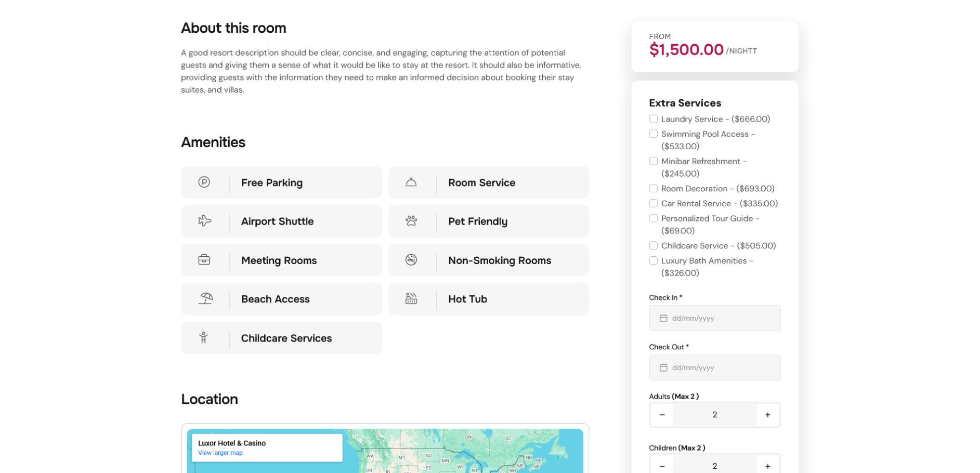Click the Childcare Services child icon
Screen dimensions: 980x473
tap(204, 338)
